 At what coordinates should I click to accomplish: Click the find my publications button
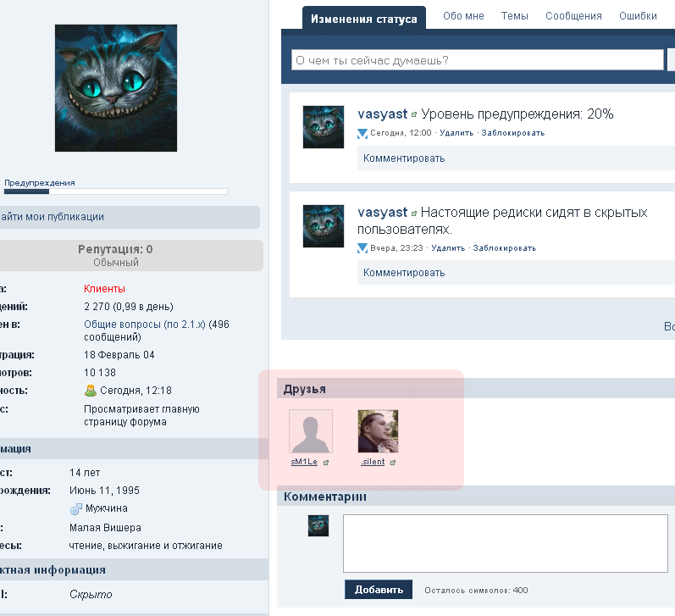129,217
